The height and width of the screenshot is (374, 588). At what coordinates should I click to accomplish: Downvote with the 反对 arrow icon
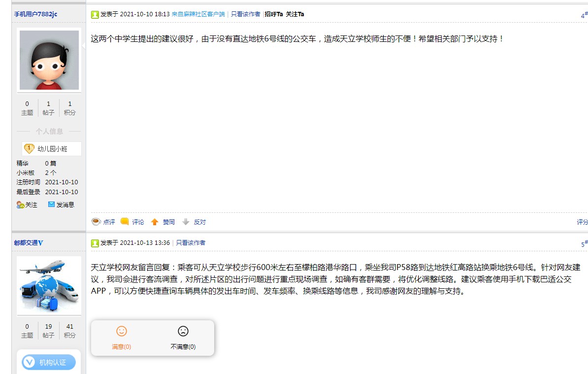click(186, 222)
